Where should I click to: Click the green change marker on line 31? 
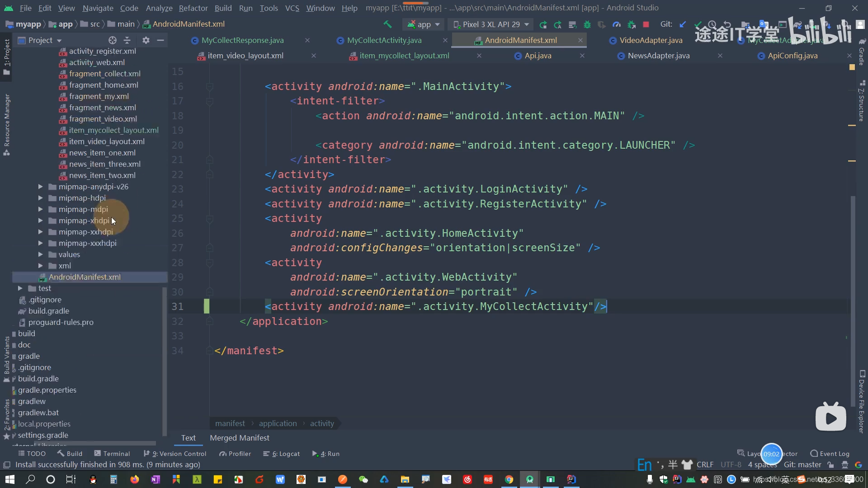pyautogui.click(x=207, y=306)
